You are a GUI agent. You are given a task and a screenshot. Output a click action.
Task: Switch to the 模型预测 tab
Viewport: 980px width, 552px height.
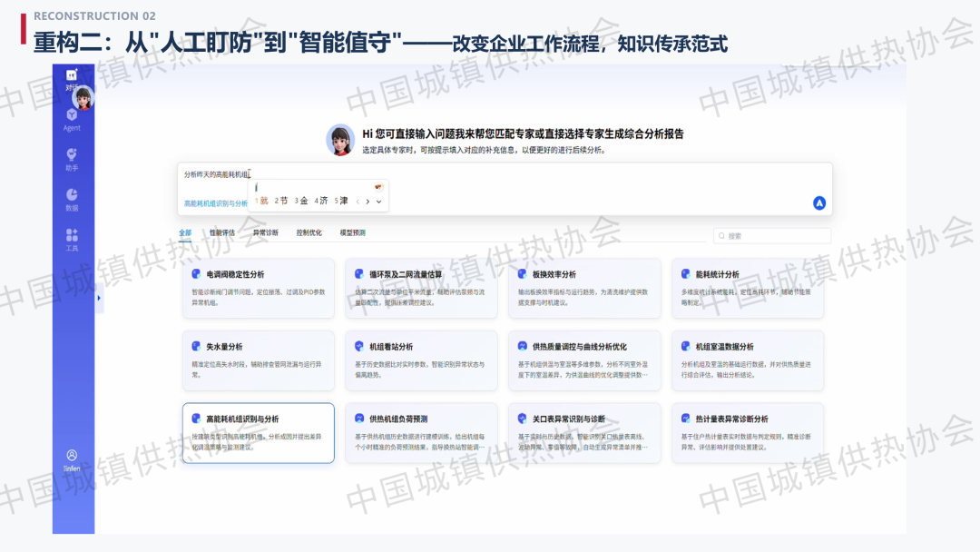[352, 232]
